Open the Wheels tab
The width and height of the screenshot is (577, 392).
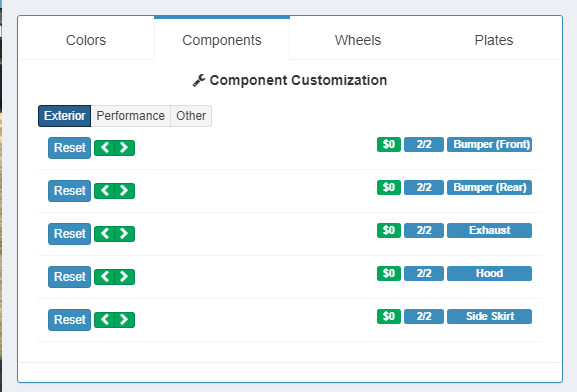pyautogui.click(x=358, y=40)
